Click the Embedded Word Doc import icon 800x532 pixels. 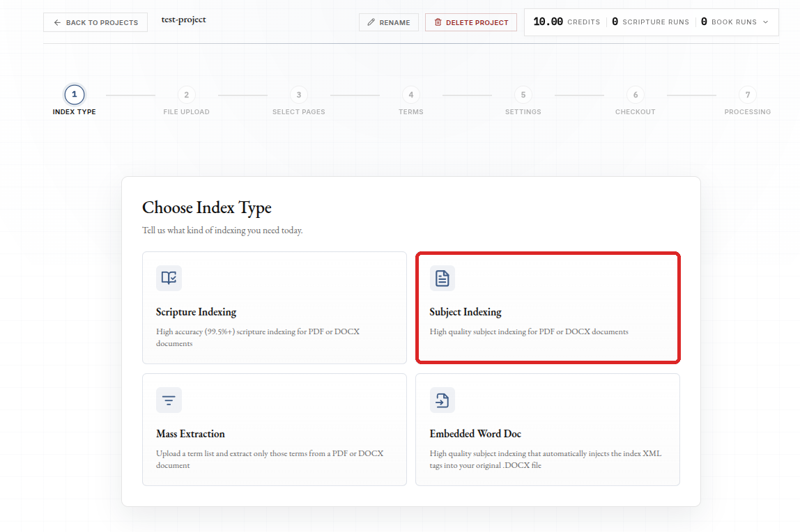tap(443, 400)
